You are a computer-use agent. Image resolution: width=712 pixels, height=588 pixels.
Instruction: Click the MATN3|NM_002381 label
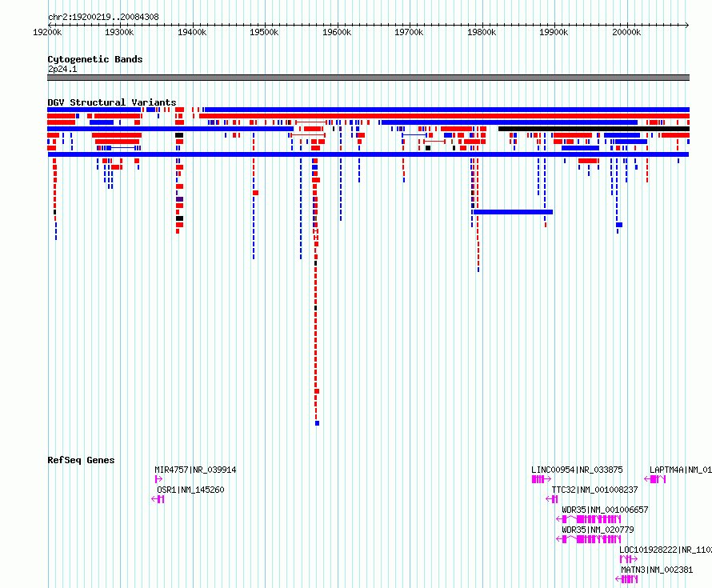click(x=657, y=570)
